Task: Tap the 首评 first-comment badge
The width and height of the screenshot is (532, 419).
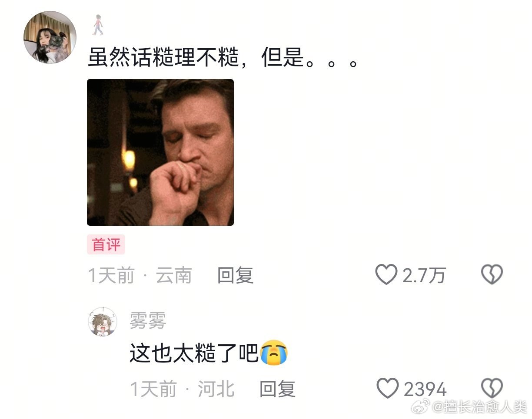Action: 106,244
